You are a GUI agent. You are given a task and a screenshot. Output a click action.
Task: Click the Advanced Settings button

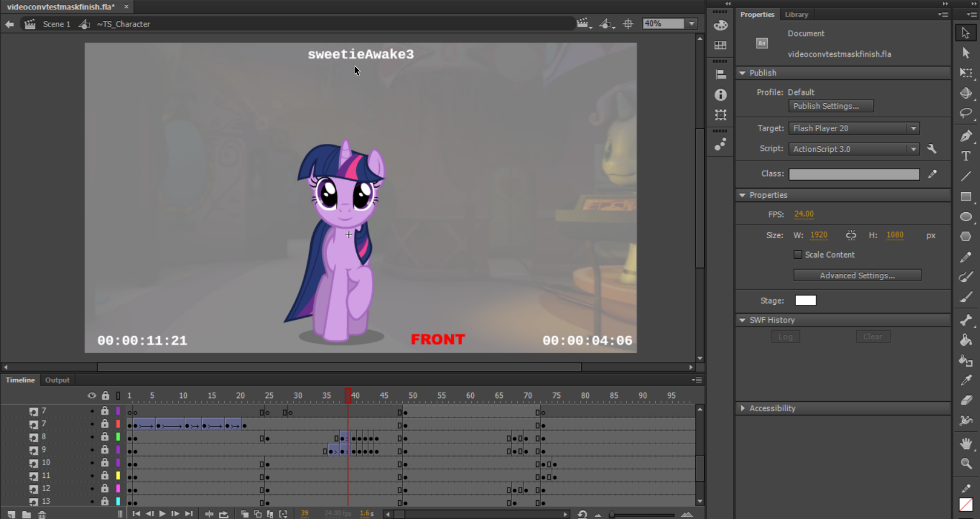[857, 275]
